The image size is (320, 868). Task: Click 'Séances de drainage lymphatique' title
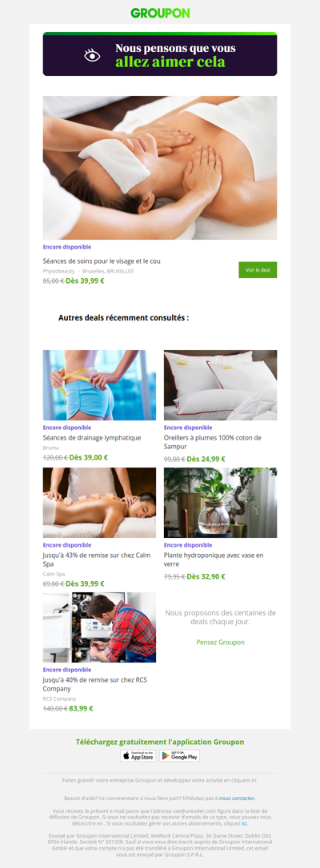(x=92, y=438)
